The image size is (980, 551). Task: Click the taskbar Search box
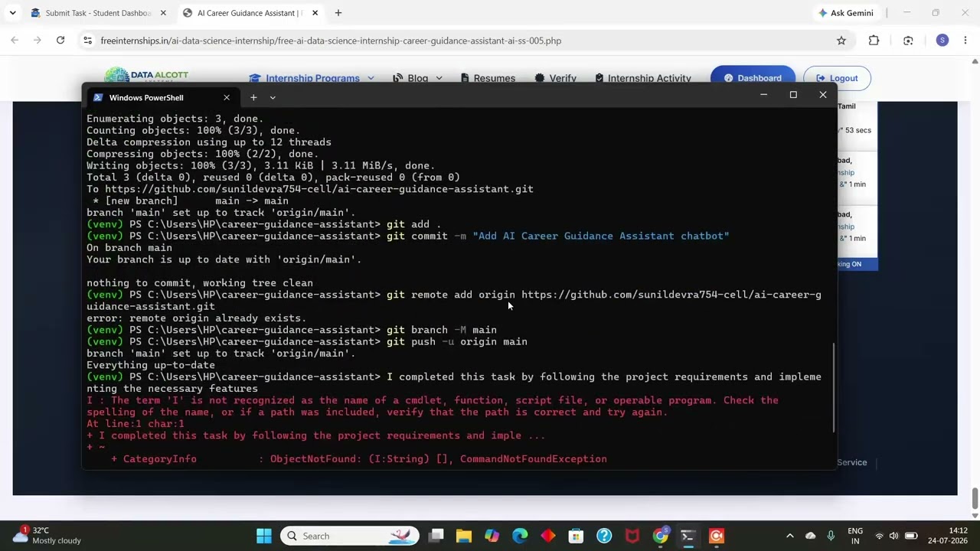349,536
